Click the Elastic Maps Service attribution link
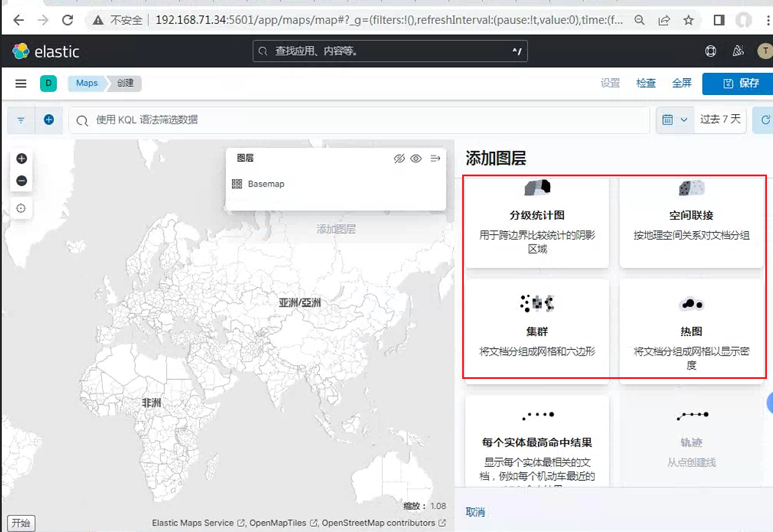This screenshot has height=532, width=773. [x=198, y=523]
